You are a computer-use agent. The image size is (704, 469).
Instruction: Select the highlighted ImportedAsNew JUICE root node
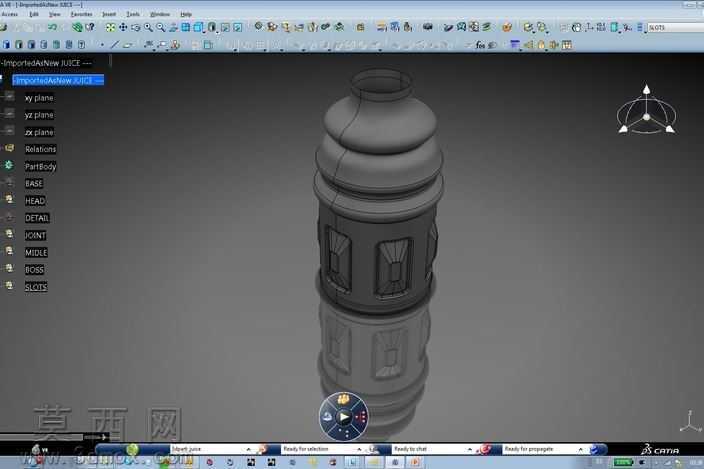click(x=58, y=80)
